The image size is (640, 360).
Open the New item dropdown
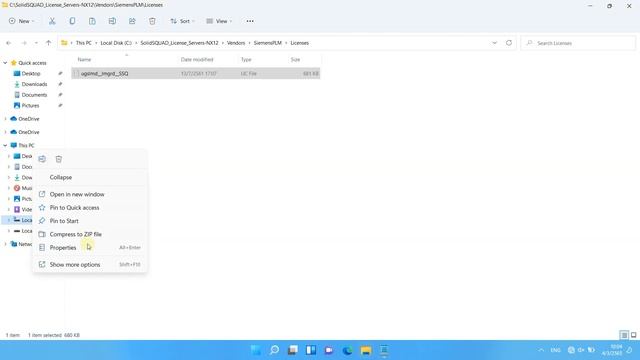click(x=21, y=21)
